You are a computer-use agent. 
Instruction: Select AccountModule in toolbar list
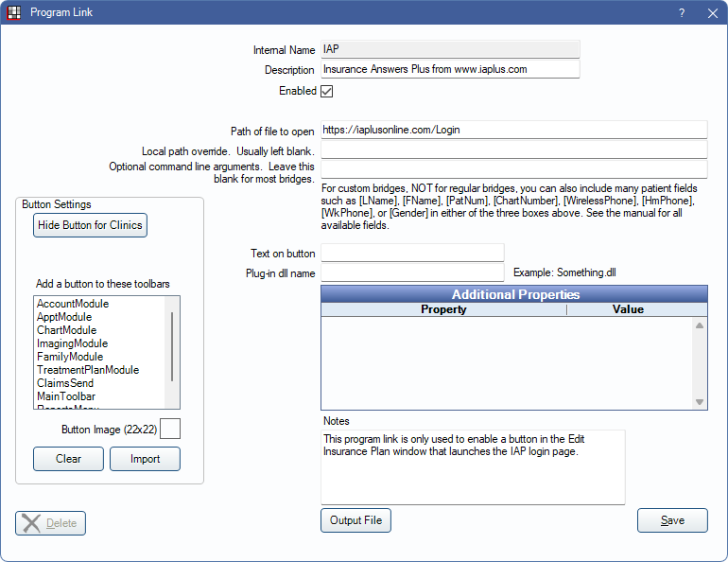coord(73,304)
